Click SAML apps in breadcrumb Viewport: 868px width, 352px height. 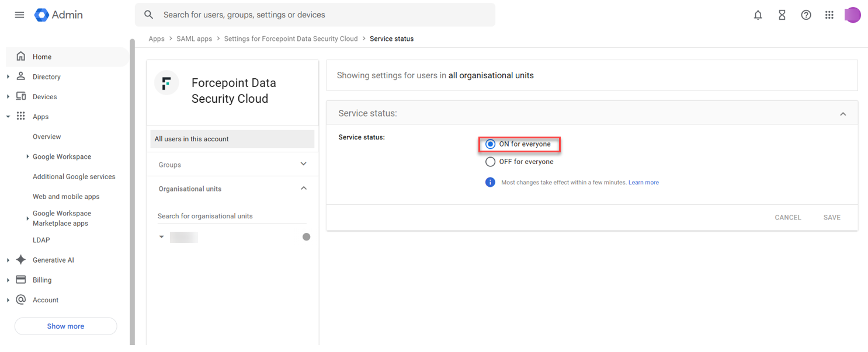click(x=194, y=39)
